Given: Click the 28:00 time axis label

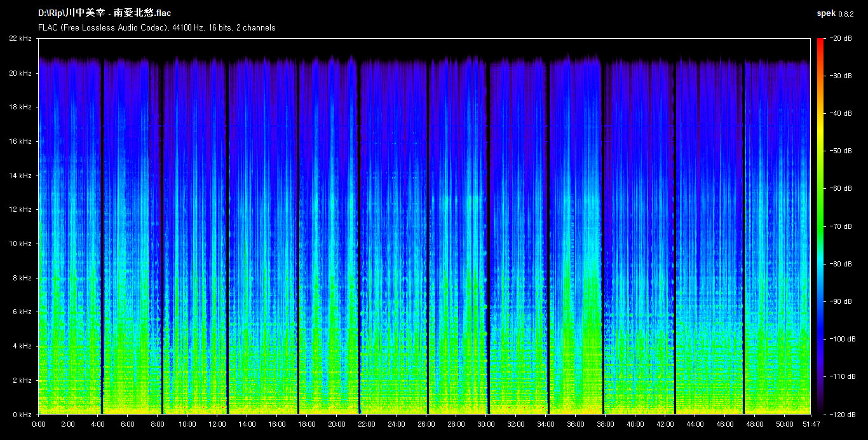Looking at the screenshot, I should coord(456,424).
